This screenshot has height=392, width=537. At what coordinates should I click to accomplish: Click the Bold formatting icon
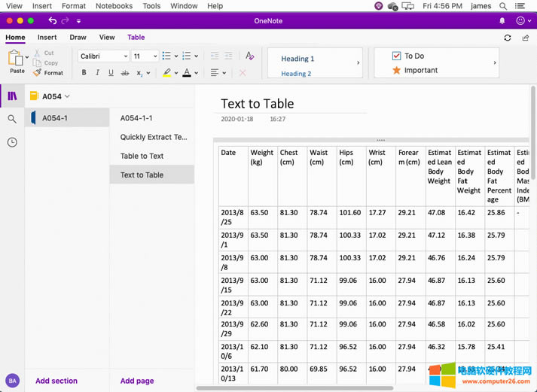click(84, 73)
